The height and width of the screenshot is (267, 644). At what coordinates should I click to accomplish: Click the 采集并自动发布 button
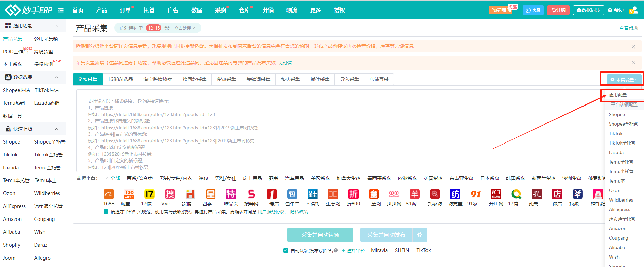click(x=386, y=235)
